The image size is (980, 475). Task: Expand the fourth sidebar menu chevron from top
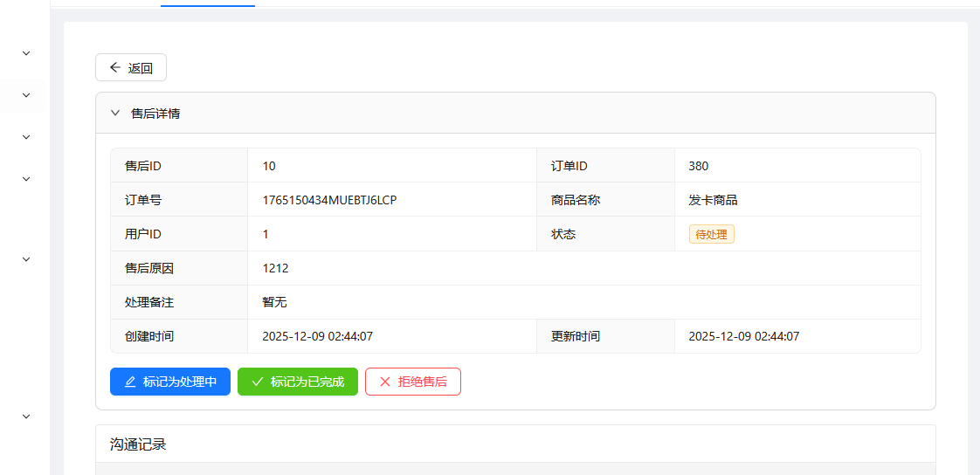click(x=26, y=179)
